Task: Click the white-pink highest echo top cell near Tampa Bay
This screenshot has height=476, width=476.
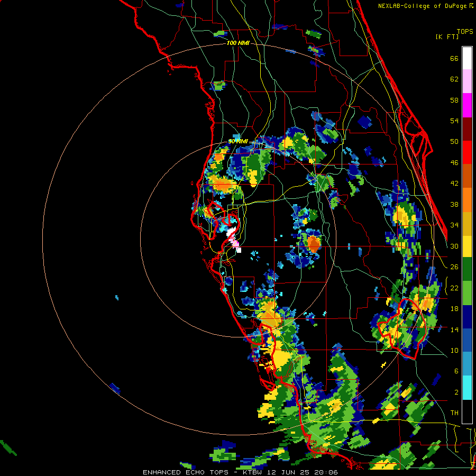Action: pyautogui.click(x=234, y=240)
